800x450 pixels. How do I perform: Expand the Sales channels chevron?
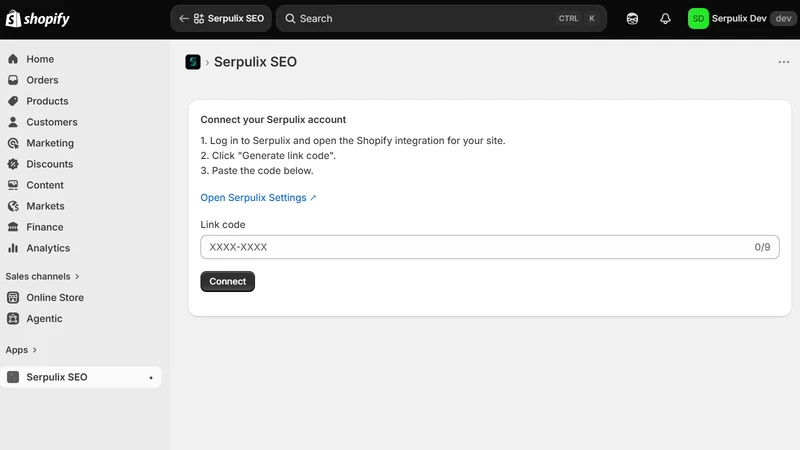[78, 277]
